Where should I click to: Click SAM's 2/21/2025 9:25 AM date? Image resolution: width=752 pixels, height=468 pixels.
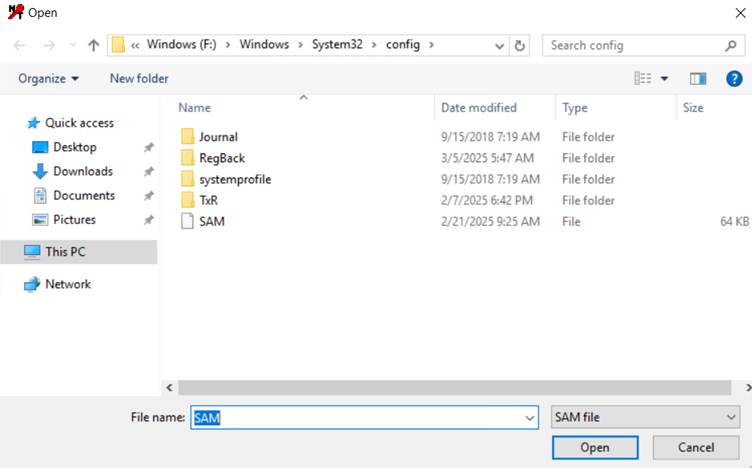490,222
